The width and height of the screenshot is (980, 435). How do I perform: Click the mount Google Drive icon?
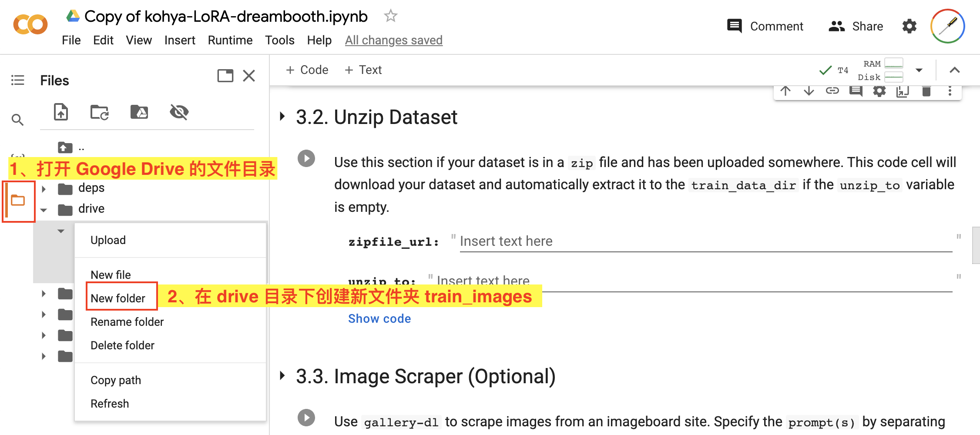[x=139, y=112]
